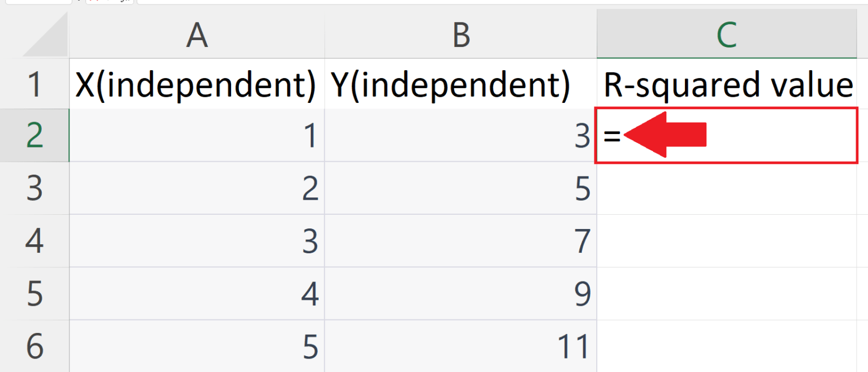Select column C header
868x372 pixels.
[x=726, y=35]
